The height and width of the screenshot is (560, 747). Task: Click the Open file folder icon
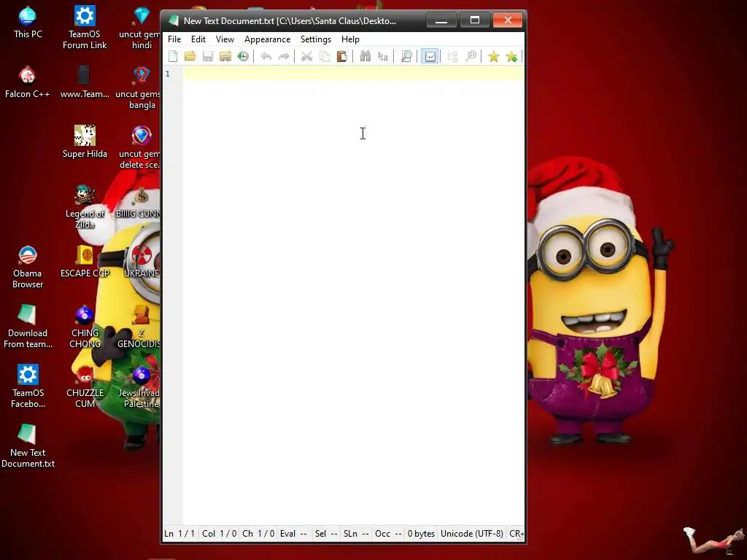190,56
